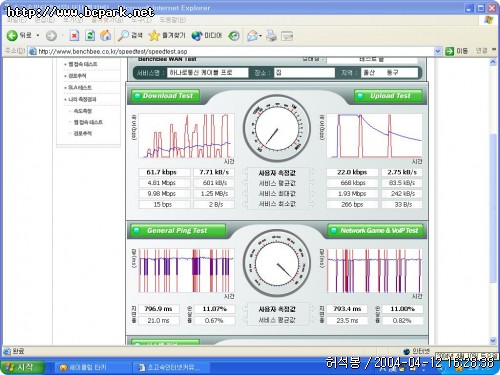Click the upload maximum value 1.93 Mbps
Screen dimensions: 500x375
352,194
